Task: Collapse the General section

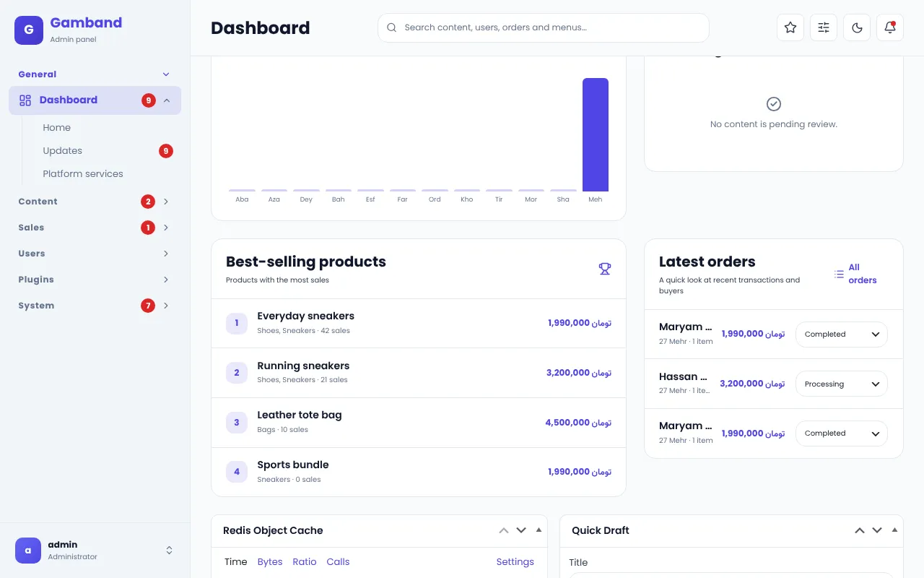Action: click(166, 74)
